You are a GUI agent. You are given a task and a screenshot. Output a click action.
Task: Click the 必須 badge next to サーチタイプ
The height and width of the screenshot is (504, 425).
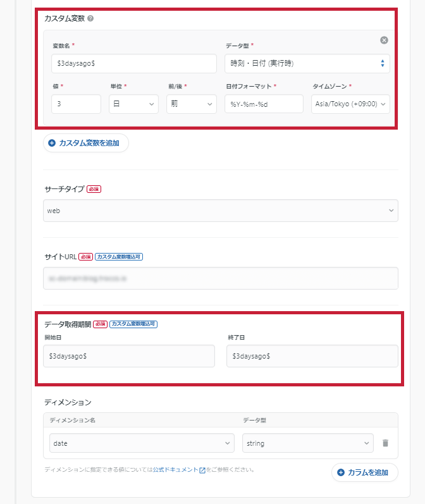(94, 189)
